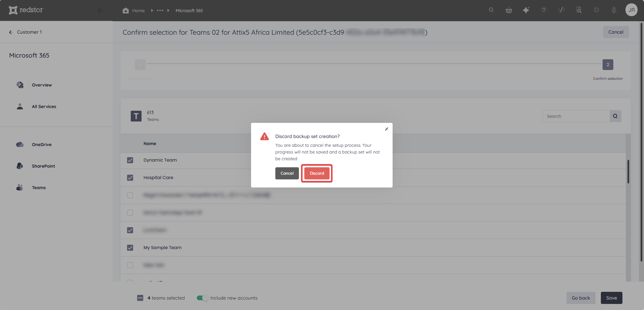Click the Save button
Viewport: 644px width, 310px height.
611,298
